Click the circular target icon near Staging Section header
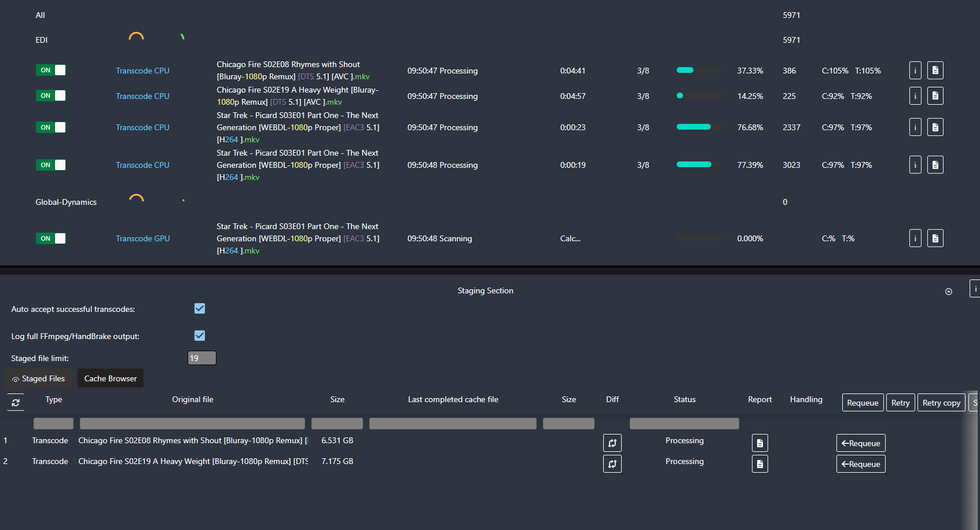 pyautogui.click(x=949, y=292)
